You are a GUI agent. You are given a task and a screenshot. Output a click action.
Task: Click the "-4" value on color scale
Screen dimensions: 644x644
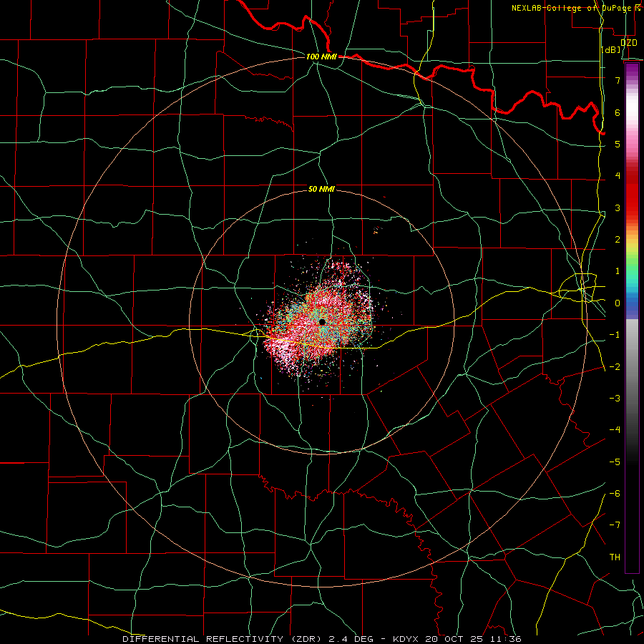coord(615,430)
